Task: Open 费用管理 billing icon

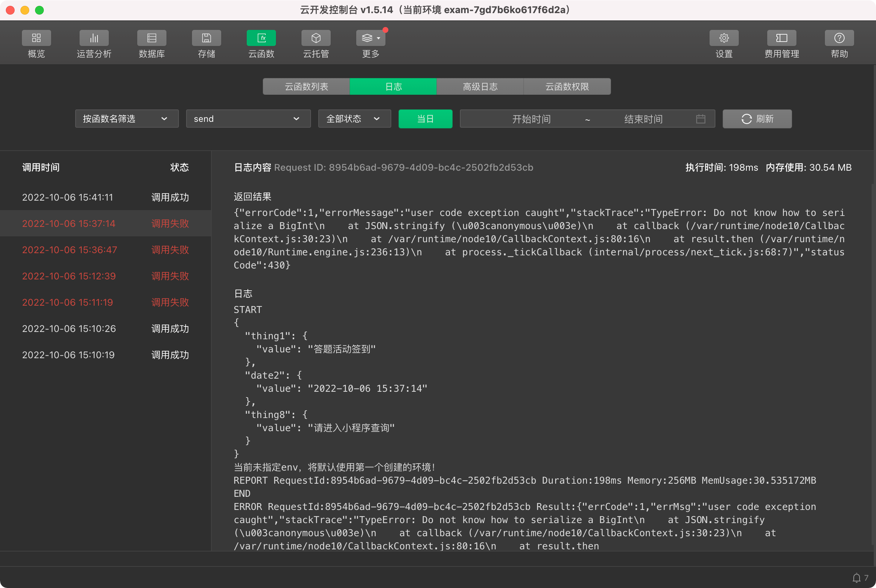Action: click(x=781, y=38)
